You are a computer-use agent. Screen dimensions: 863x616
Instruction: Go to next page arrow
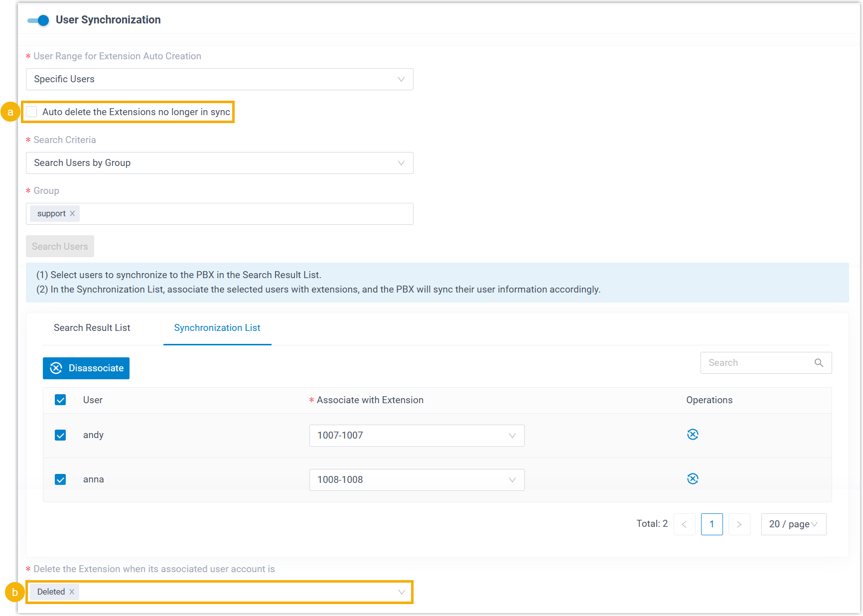coord(739,524)
